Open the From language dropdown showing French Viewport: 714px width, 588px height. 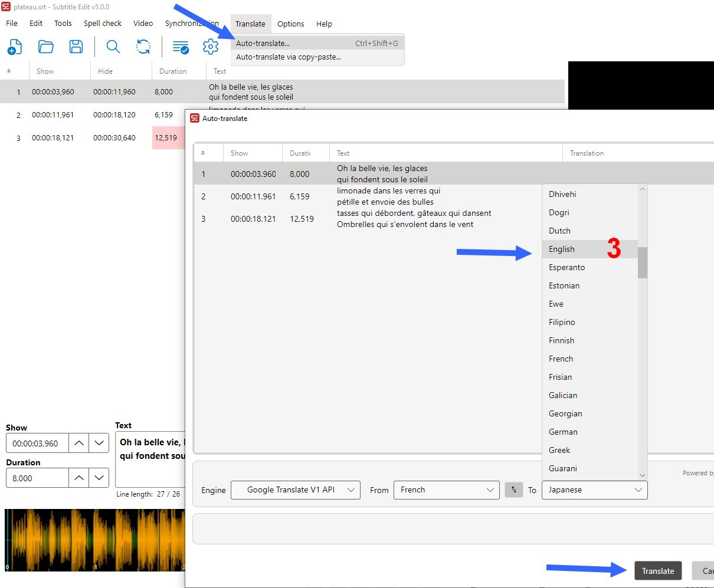pos(447,490)
